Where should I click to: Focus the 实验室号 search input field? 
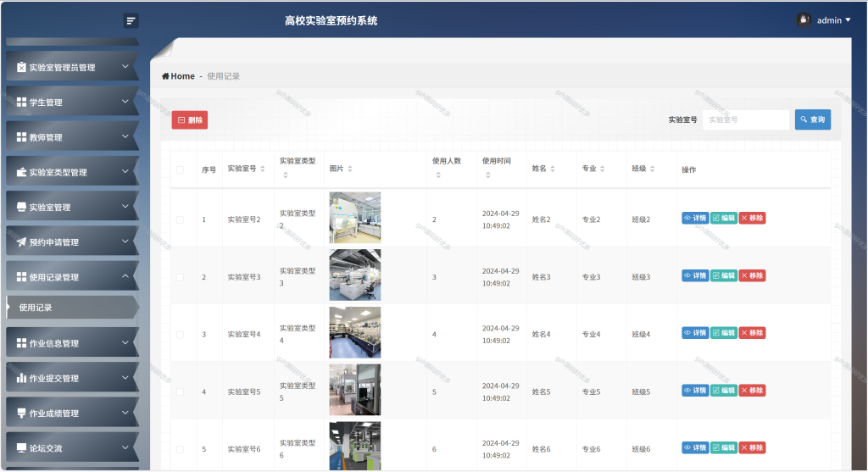(x=746, y=119)
